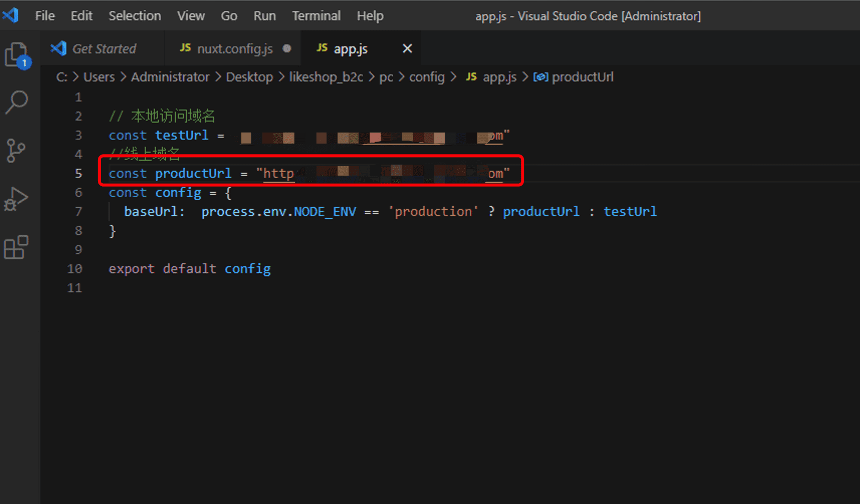
Task: Open Run and Debug view icon
Action: point(16,199)
